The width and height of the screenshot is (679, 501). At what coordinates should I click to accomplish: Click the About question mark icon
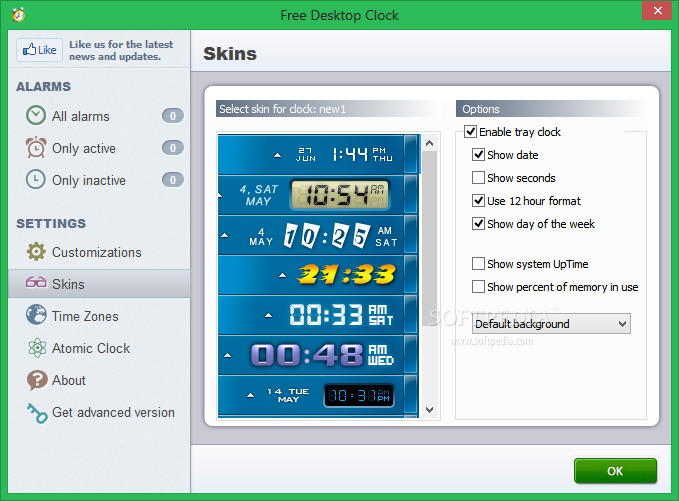pyautogui.click(x=37, y=380)
